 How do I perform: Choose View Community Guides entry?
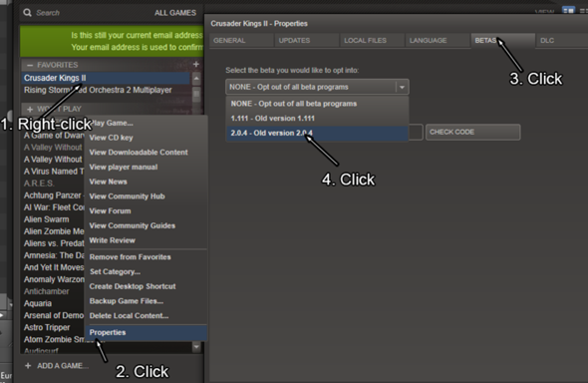point(132,225)
